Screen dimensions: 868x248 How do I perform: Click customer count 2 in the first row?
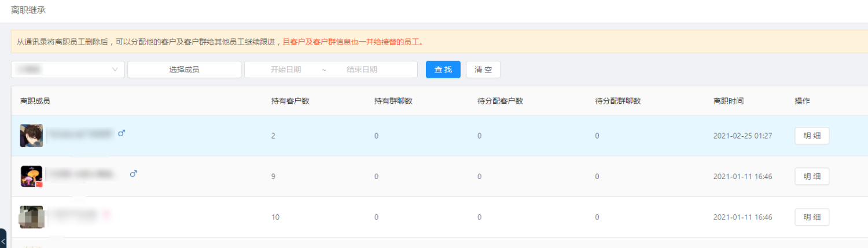click(x=273, y=136)
